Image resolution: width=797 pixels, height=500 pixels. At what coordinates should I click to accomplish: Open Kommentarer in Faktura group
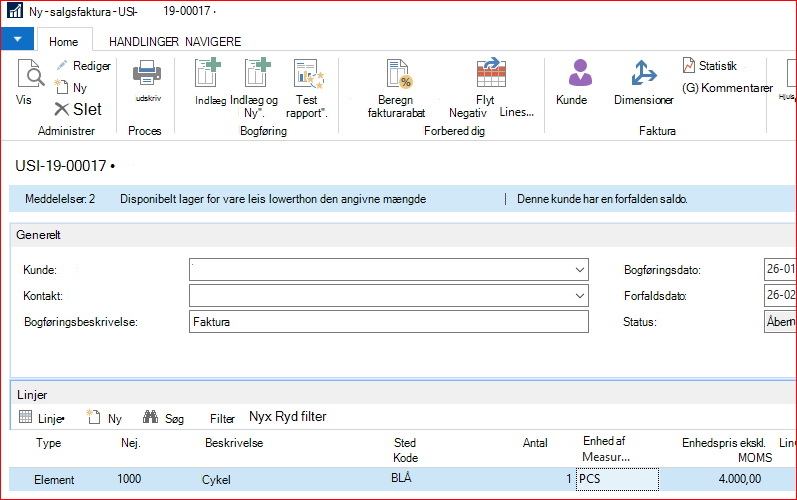(727, 88)
